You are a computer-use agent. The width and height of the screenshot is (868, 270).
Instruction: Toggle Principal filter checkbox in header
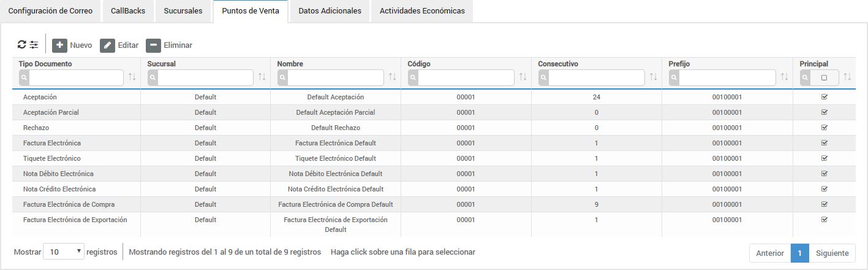824,77
